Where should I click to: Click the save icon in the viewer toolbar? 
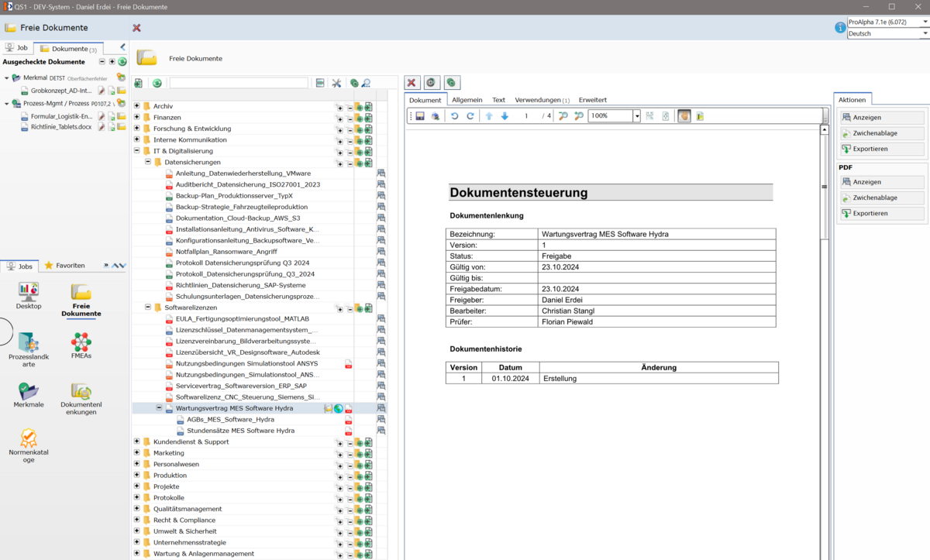[x=419, y=116]
